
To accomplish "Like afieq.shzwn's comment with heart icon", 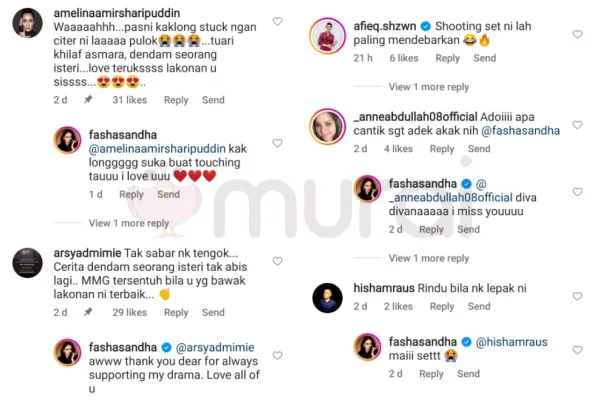I will 577,34.
